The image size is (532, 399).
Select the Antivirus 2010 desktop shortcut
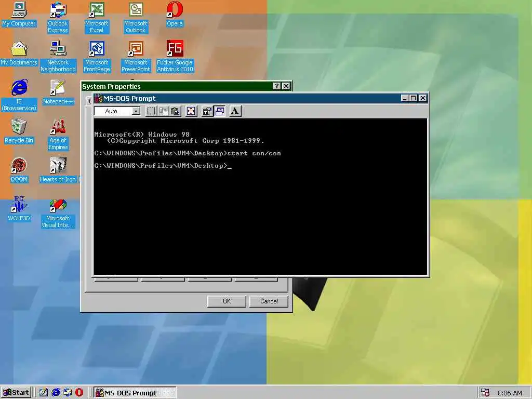[x=175, y=56]
